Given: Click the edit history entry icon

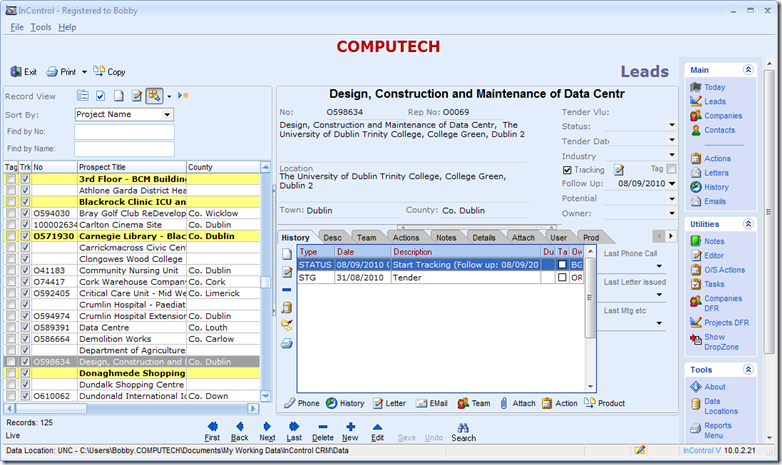Looking at the screenshot, I should [287, 272].
